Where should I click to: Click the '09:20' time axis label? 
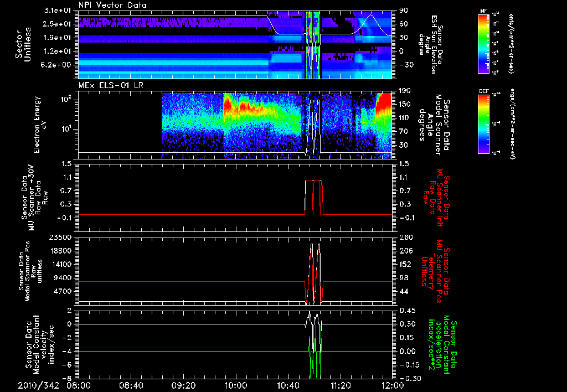pos(184,386)
